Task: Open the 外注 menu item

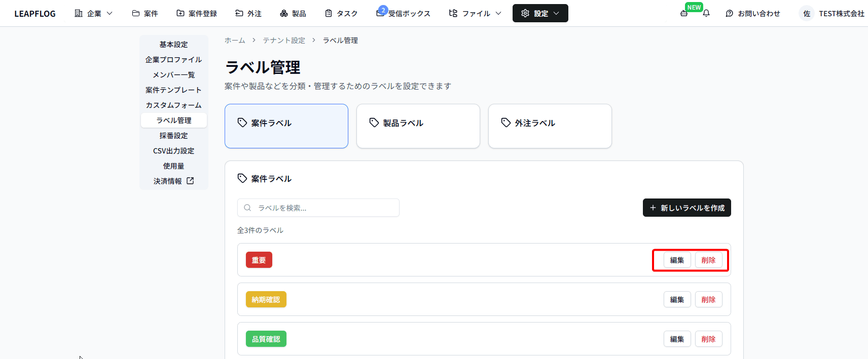Action: 248,13
